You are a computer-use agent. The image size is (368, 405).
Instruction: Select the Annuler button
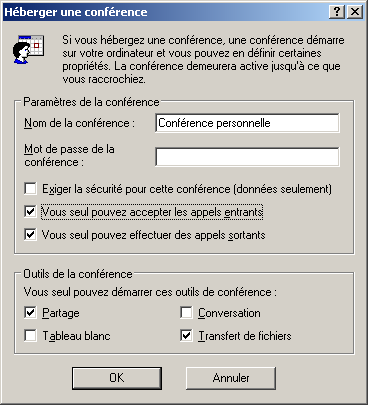tap(231, 378)
